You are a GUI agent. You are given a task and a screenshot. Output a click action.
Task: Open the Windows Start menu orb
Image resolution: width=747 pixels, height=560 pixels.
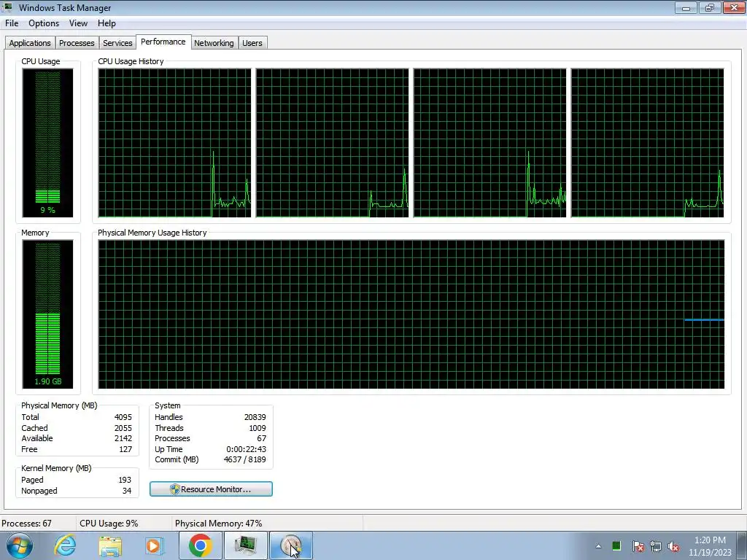(20, 545)
